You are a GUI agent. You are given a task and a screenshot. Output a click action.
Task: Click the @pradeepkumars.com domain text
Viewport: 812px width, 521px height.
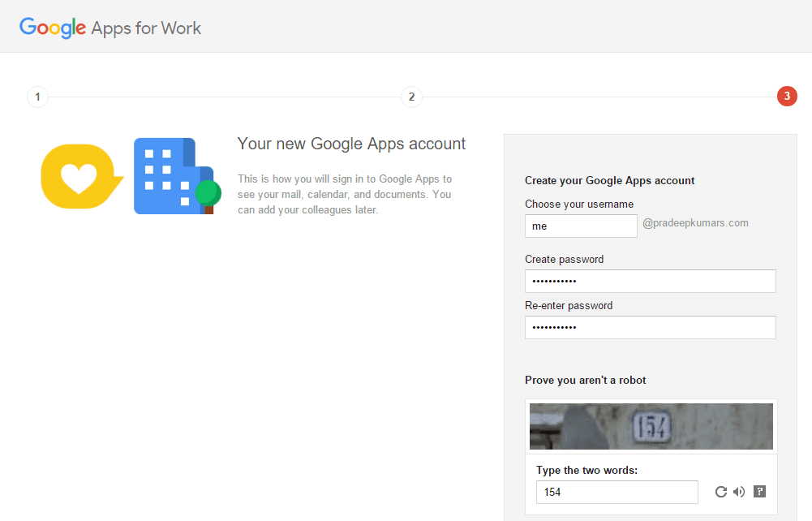(x=695, y=223)
